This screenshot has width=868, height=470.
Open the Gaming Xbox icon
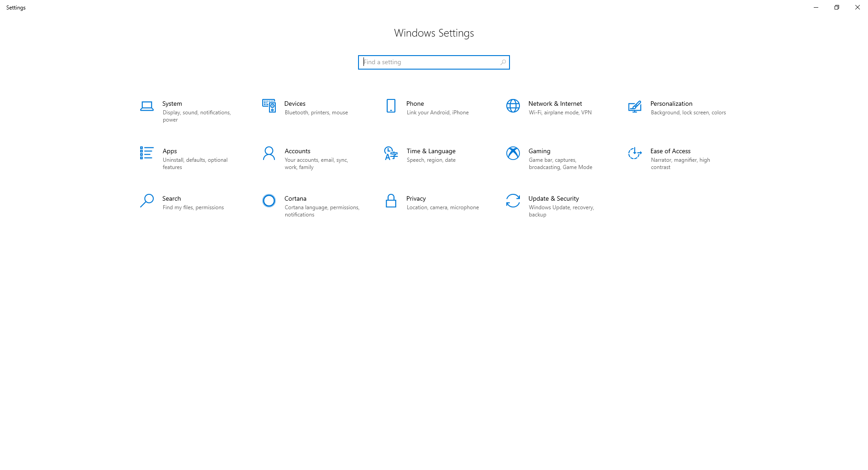[x=513, y=153]
